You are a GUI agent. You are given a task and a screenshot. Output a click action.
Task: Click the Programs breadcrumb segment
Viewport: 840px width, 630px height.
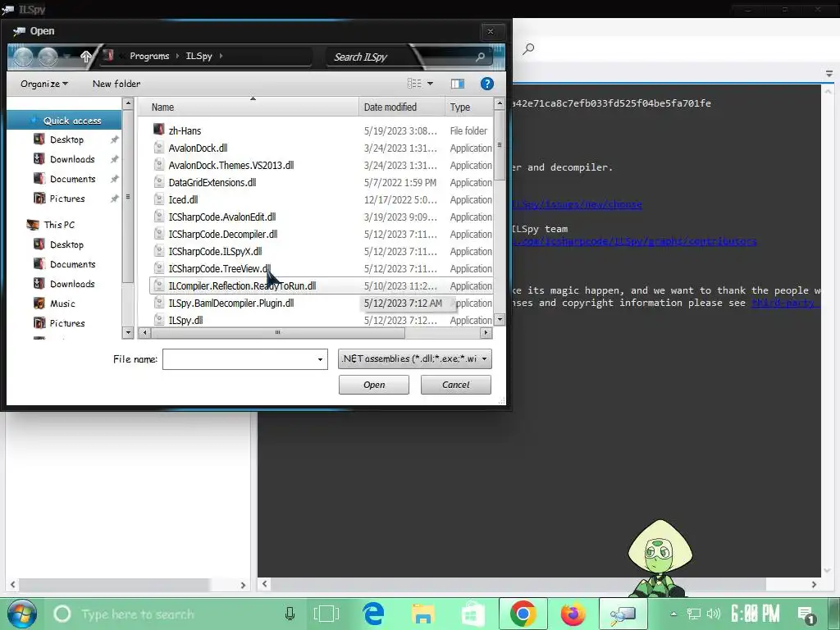click(149, 56)
